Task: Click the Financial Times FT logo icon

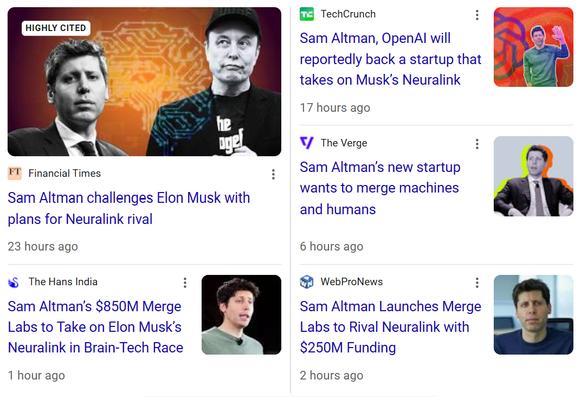Action: 14,173
